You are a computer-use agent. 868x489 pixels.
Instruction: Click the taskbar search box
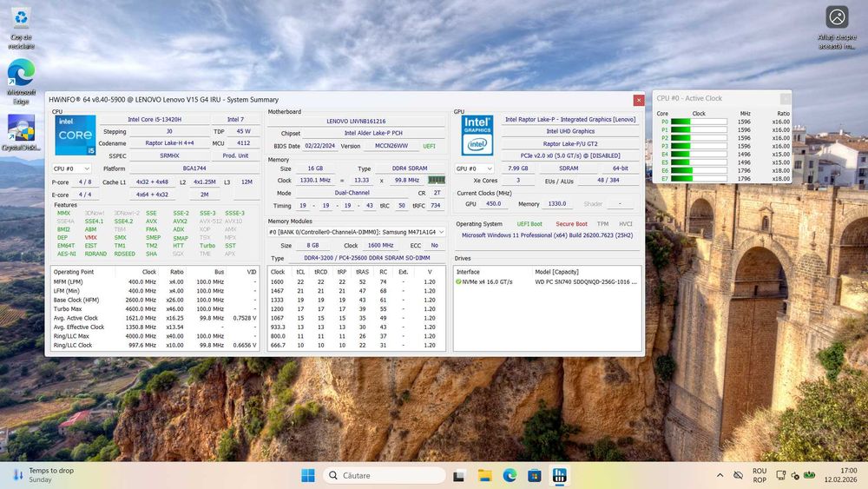click(x=385, y=475)
